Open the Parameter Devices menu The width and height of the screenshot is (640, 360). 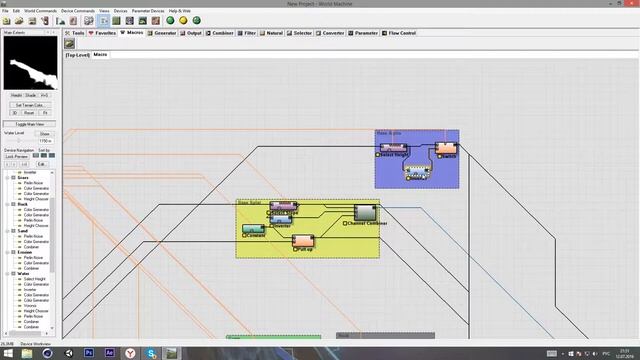pyautogui.click(x=148, y=11)
